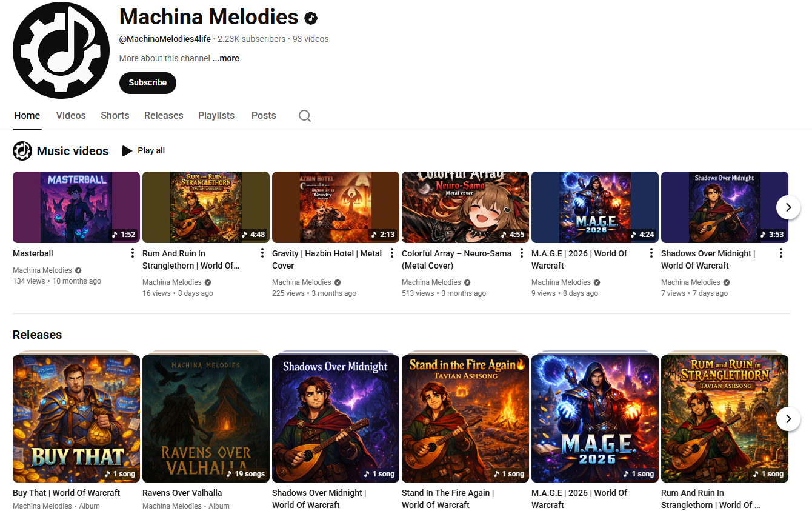The image size is (812, 511).
Task: Expand channel description with ...more
Action: [x=226, y=58]
